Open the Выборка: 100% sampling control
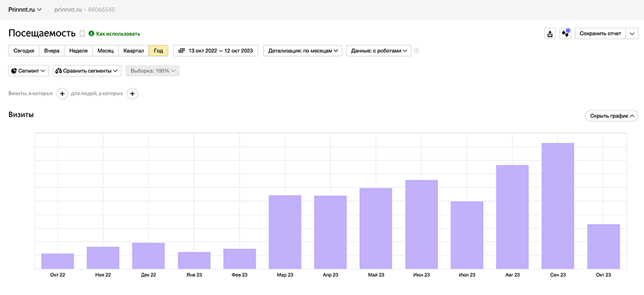Image resolution: width=644 pixels, height=295 pixels. 153,71
